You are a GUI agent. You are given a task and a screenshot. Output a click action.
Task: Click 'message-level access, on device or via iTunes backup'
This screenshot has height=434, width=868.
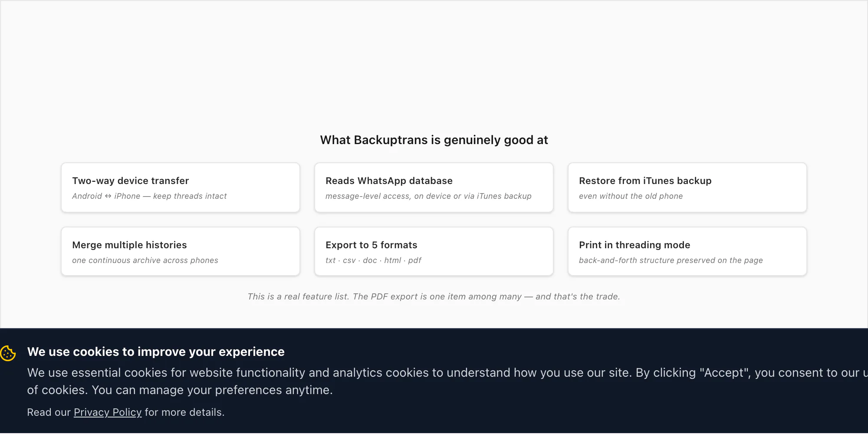[428, 196]
